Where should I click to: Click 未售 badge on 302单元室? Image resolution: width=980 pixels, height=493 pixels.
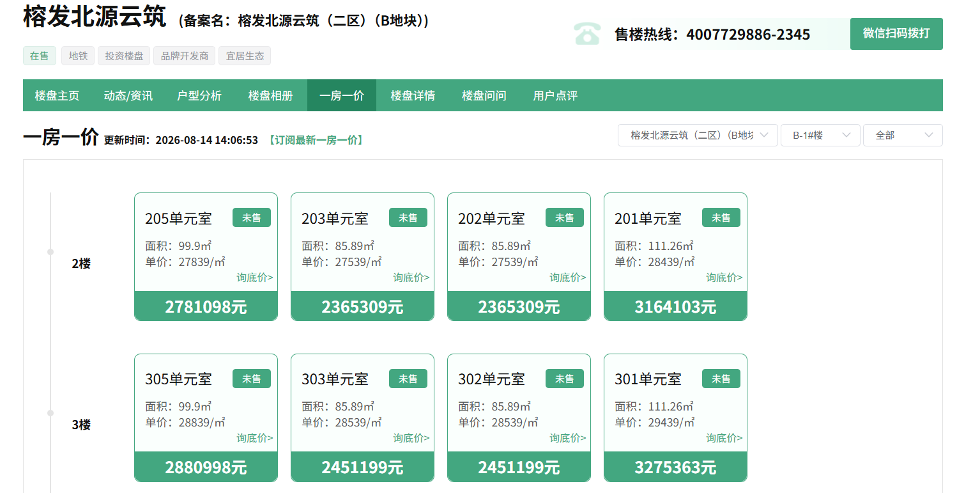[x=565, y=379]
